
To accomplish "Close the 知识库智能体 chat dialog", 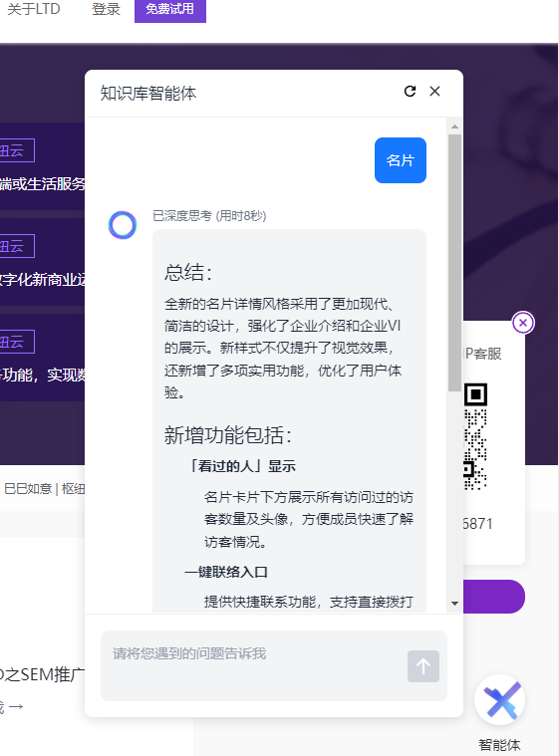I will click(434, 91).
